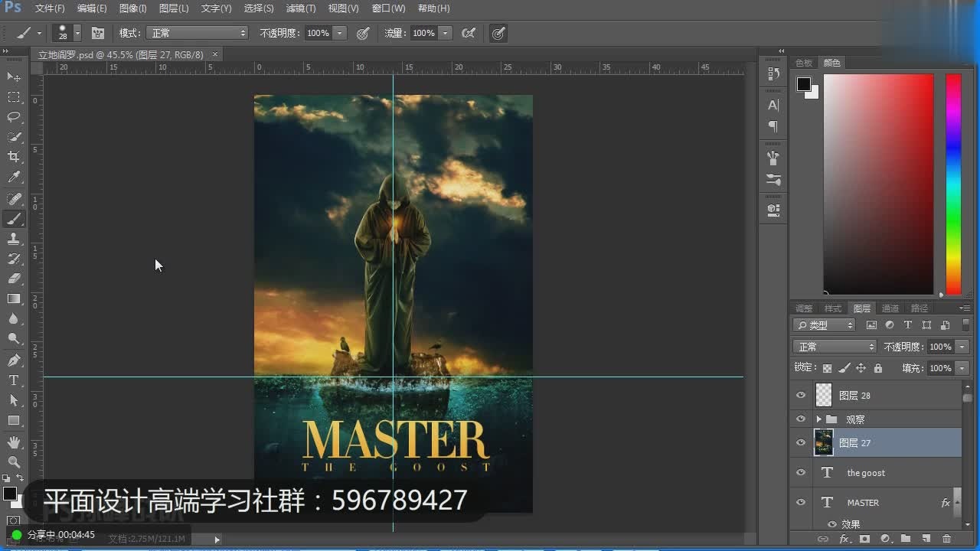Open layer filter 类型 dropdown
Image resolution: width=980 pixels, height=551 pixels.
point(825,325)
